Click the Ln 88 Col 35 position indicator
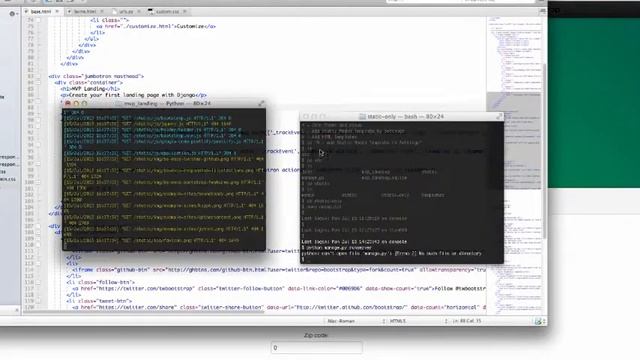 [467, 321]
